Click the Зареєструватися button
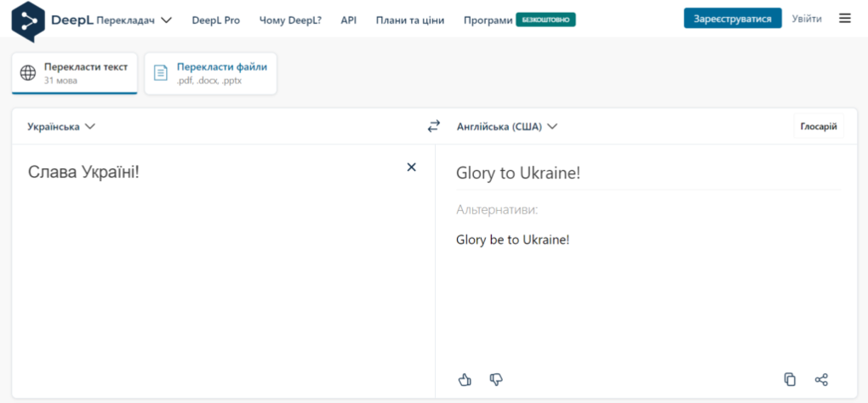 [x=732, y=19]
